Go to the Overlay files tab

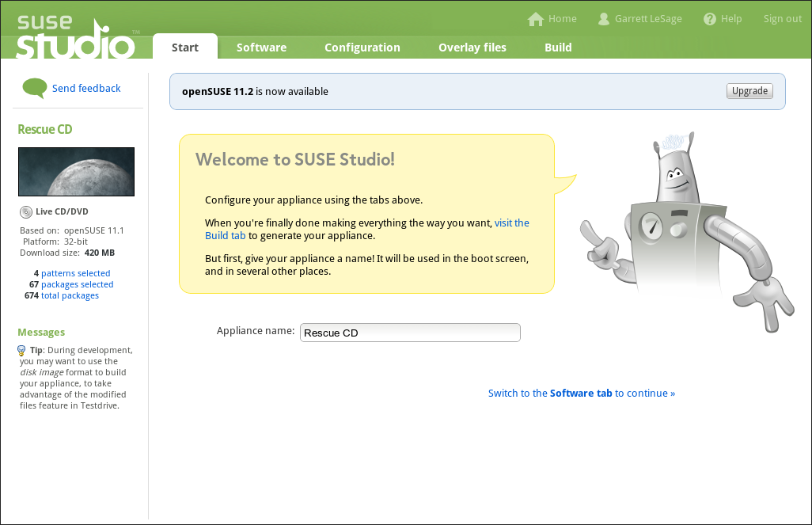[x=472, y=48]
